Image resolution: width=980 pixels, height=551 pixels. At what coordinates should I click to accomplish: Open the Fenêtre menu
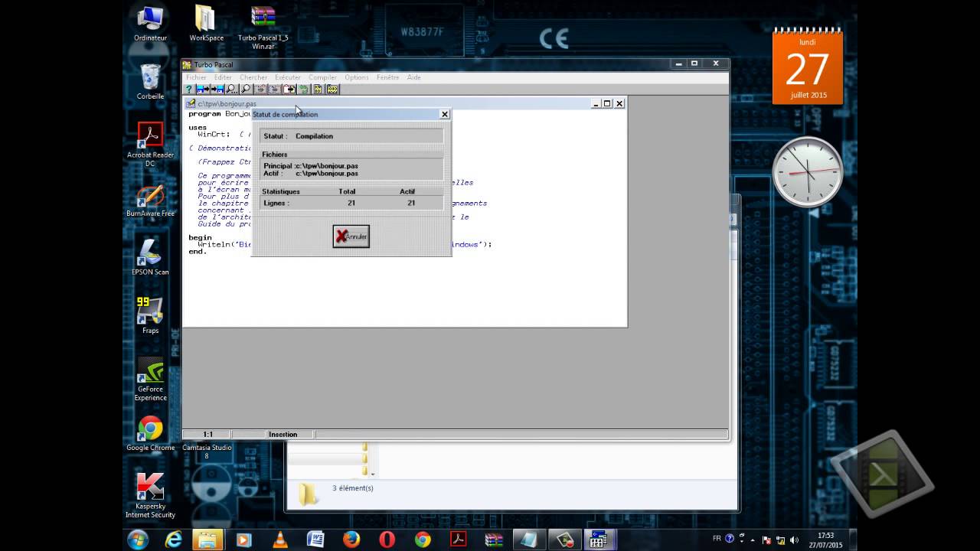pyautogui.click(x=387, y=77)
